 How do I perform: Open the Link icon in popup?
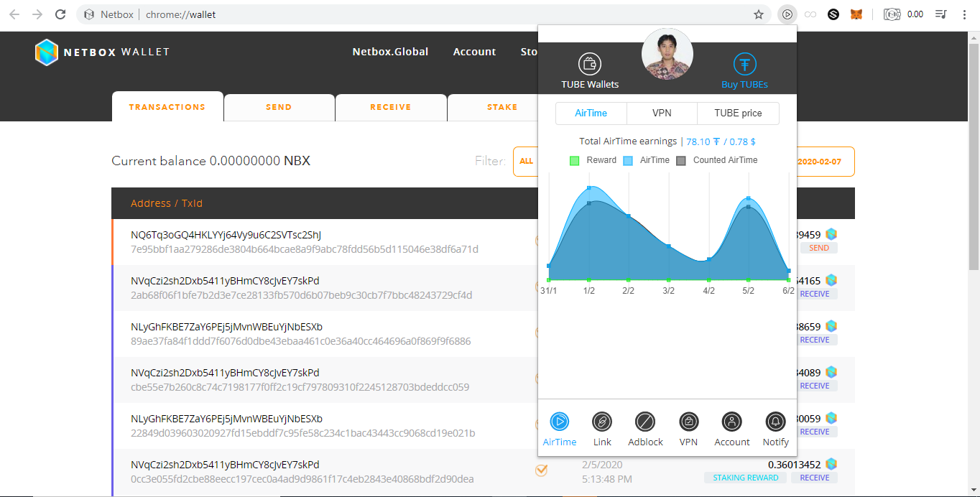pos(602,422)
